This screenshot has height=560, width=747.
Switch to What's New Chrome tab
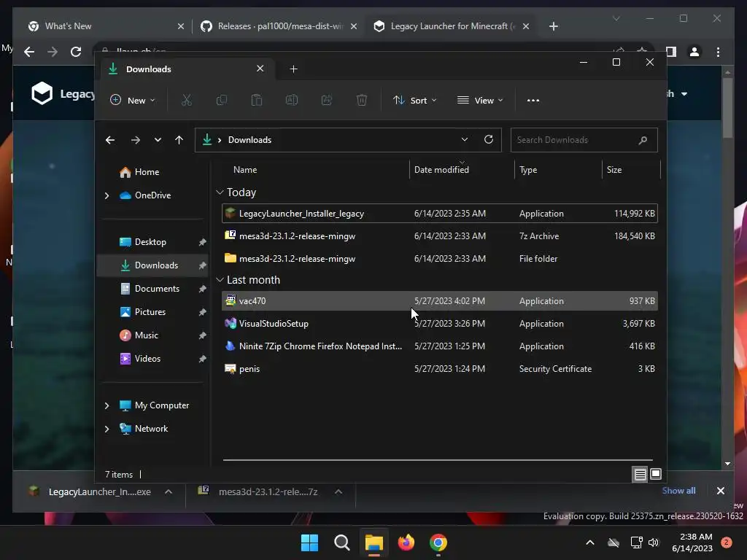click(106, 26)
